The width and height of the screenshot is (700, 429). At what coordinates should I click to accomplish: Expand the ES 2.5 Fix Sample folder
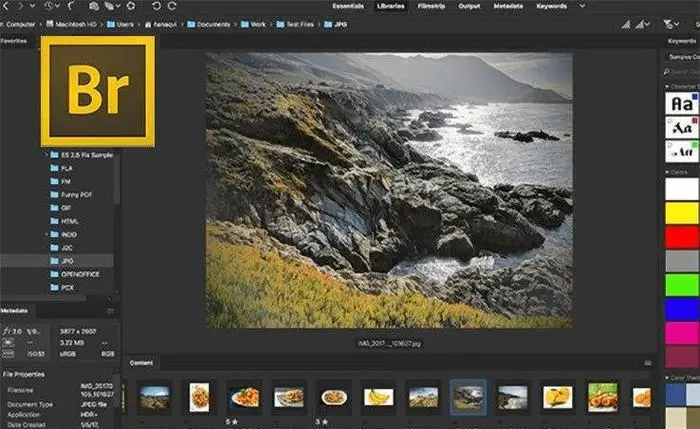46,156
